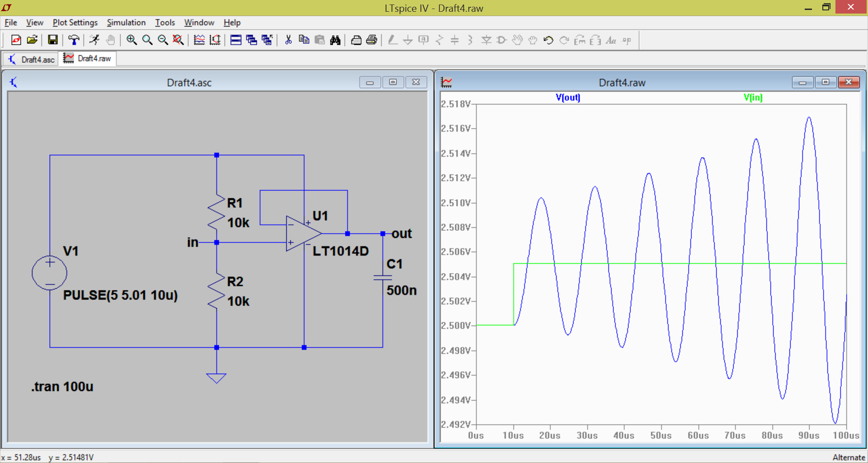Click the Redo arrow icon
The height and width of the screenshot is (463, 868).
pos(564,40)
